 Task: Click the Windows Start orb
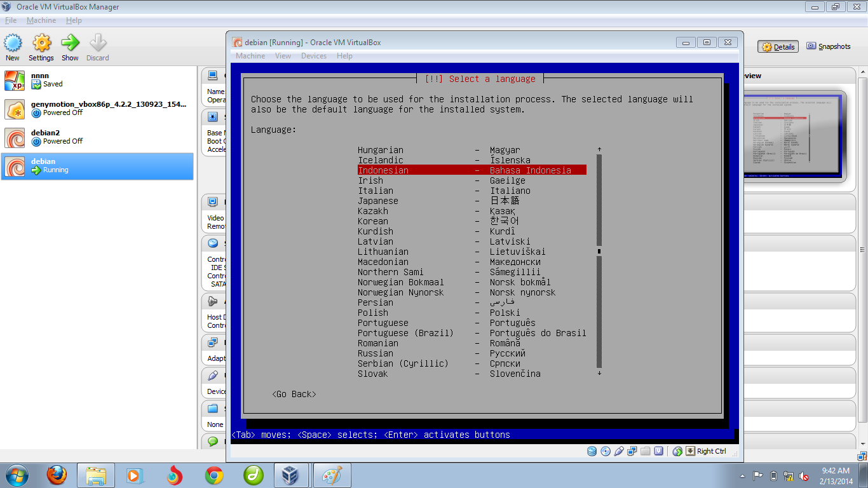pyautogui.click(x=17, y=475)
